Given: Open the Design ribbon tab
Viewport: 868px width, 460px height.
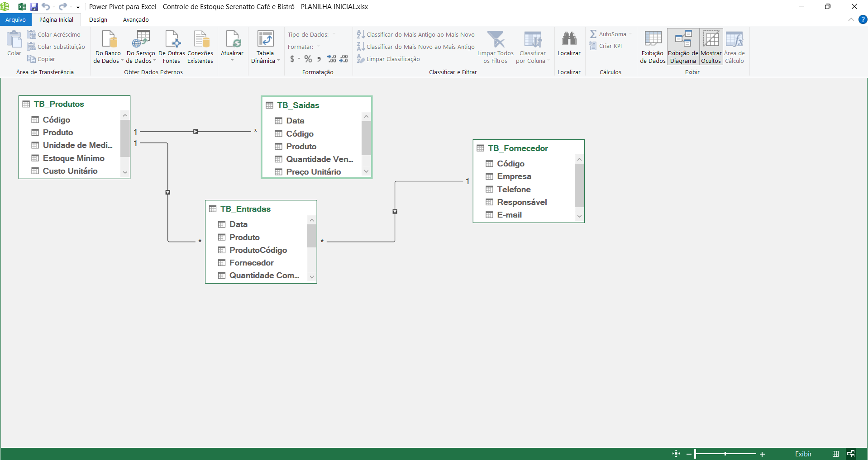Looking at the screenshot, I should click(x=98, y=20).
